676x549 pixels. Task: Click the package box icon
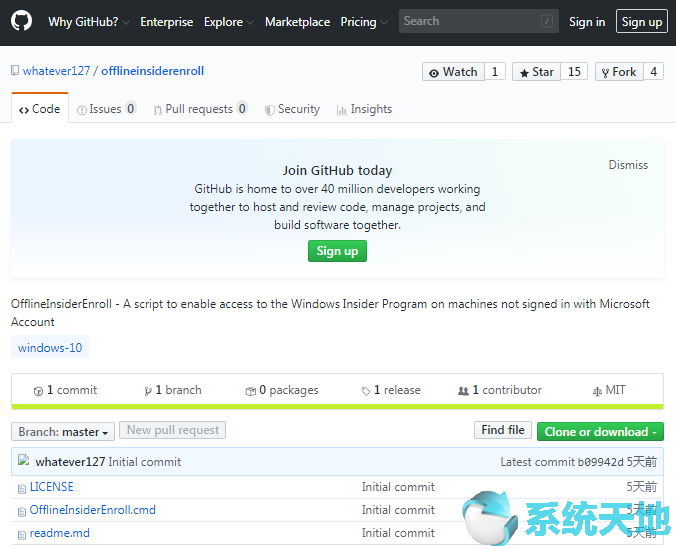pyautogui.click(x=250, y=391)
